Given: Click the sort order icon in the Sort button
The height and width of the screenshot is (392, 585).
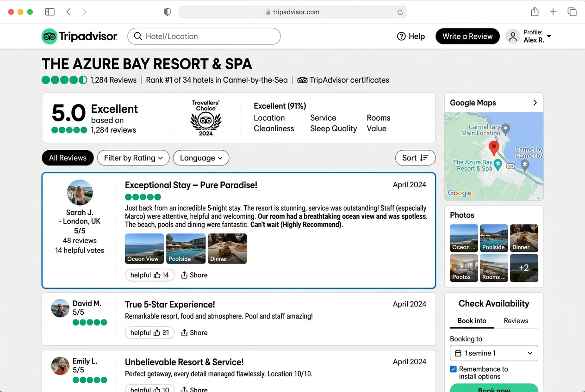Looking at the screenshot, I should coord(424,158).
